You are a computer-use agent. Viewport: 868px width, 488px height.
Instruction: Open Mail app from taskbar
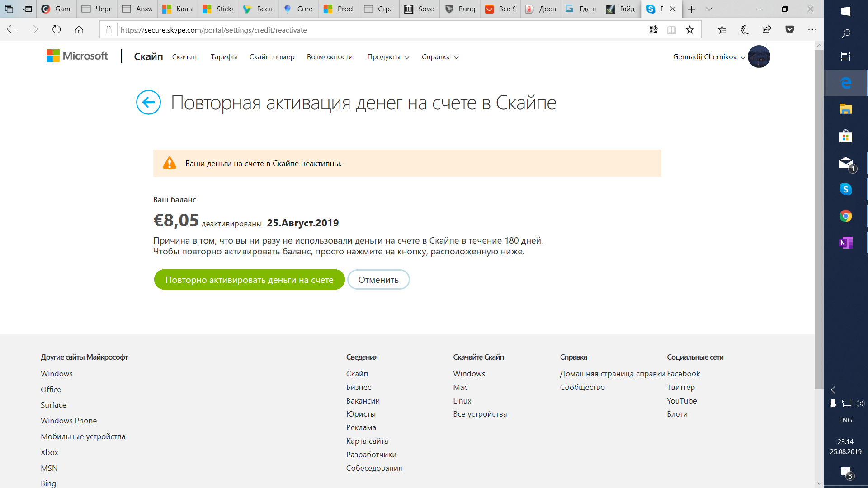(846, 163)
